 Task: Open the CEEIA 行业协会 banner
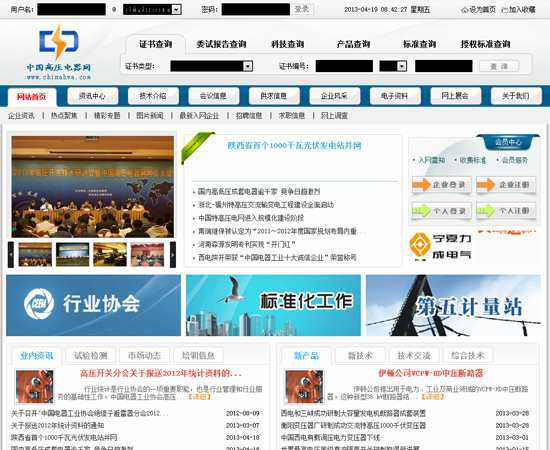(x=93, y=305)
